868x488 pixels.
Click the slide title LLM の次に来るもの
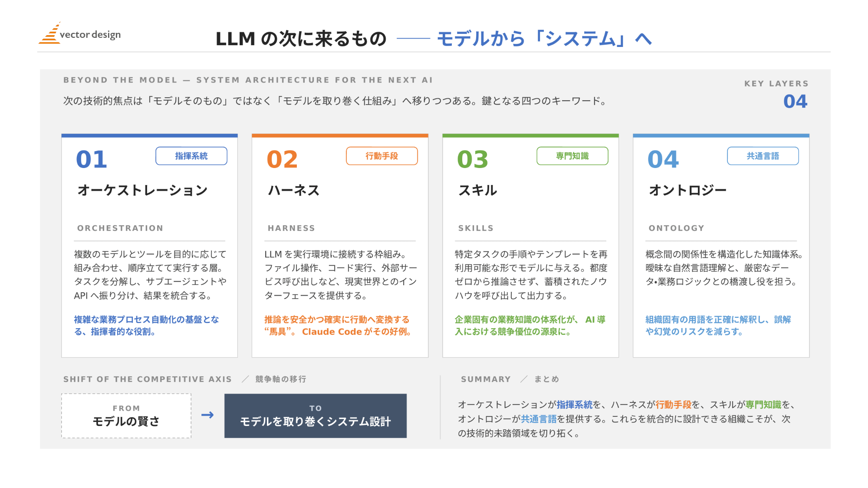coord(301,39)
